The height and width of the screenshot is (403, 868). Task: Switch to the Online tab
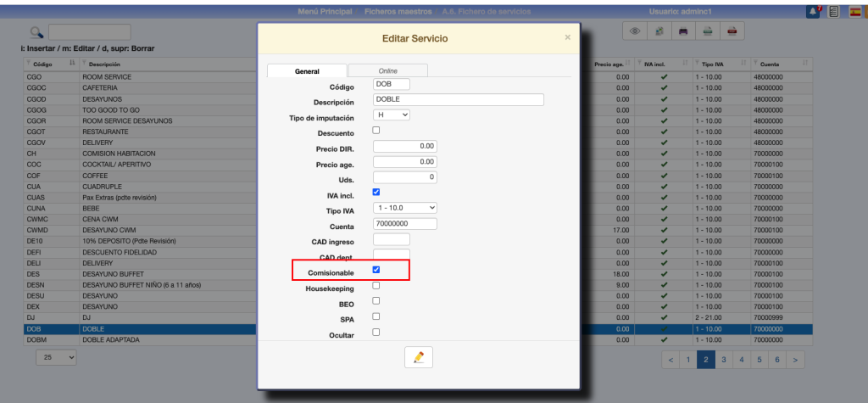[388, 71]
